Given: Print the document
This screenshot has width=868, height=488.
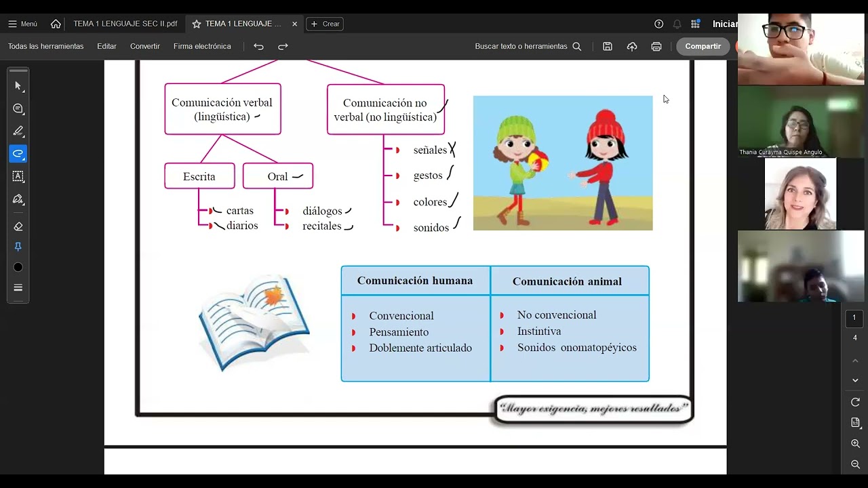Looking at the screenshot, I should coord(656,46).
